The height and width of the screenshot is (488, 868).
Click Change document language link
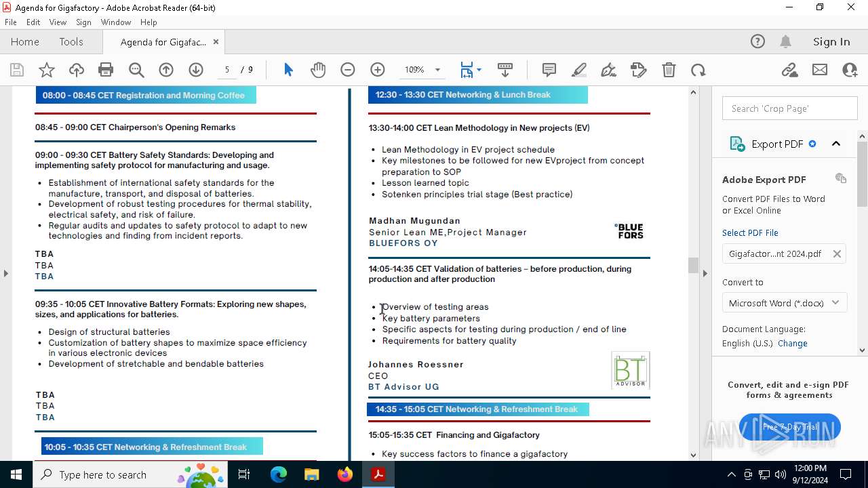tap(792, 343)
